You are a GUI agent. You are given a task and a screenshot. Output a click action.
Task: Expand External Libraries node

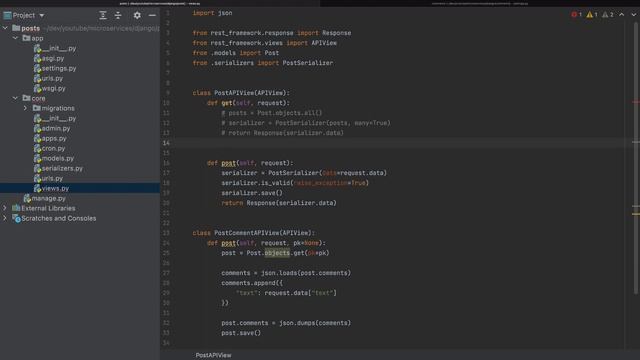(x=5, y=208)
